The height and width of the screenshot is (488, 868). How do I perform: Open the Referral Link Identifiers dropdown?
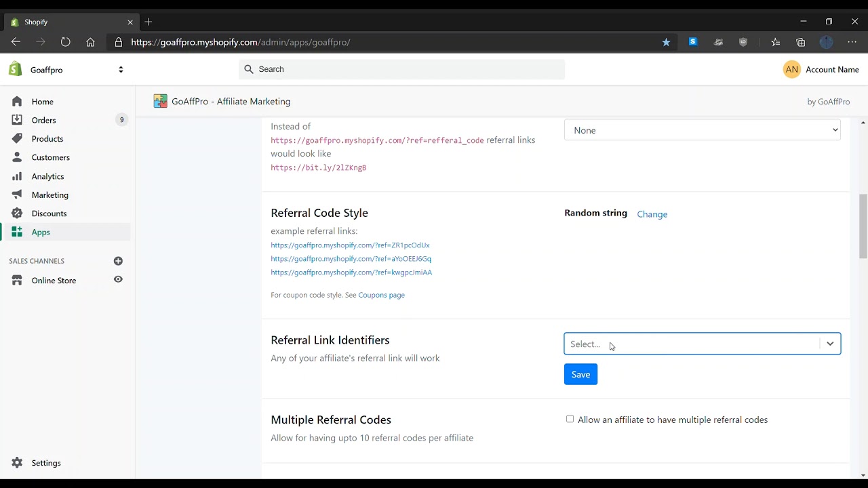(702, 344)
